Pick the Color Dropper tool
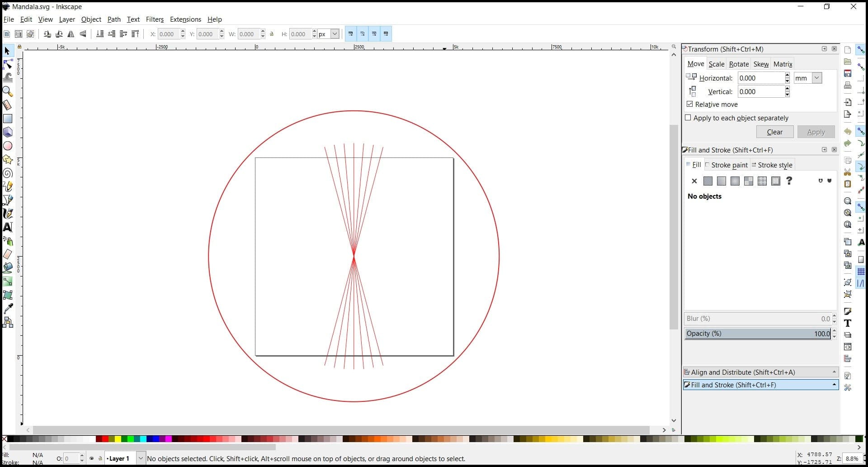Viewport: 868px width, 467px height. click(8, 309)
